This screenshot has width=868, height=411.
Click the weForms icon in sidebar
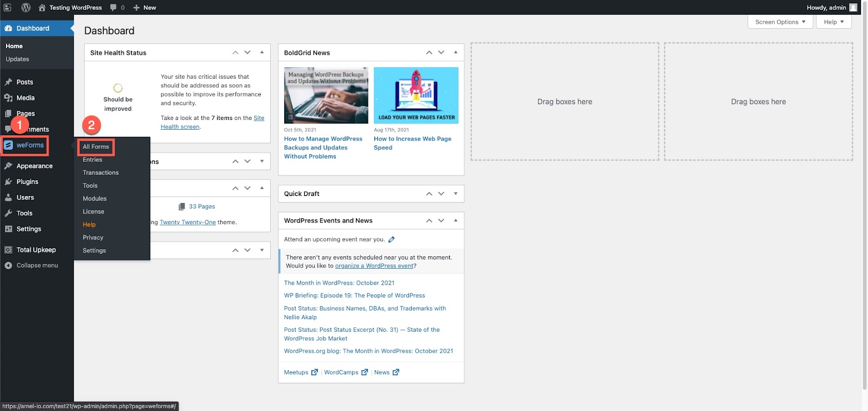coord(8,145)
